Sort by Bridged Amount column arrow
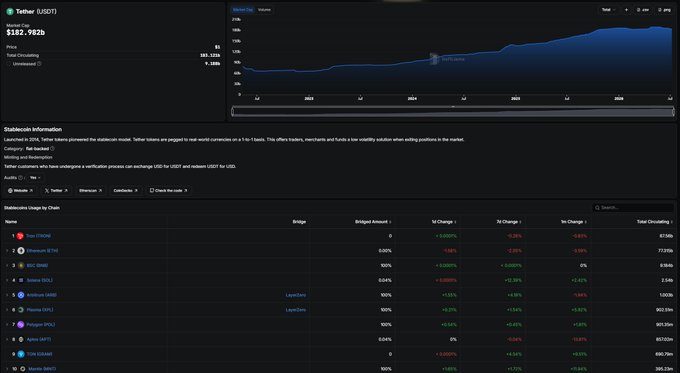This screenshot has width=680, height=373. [390, 222]
